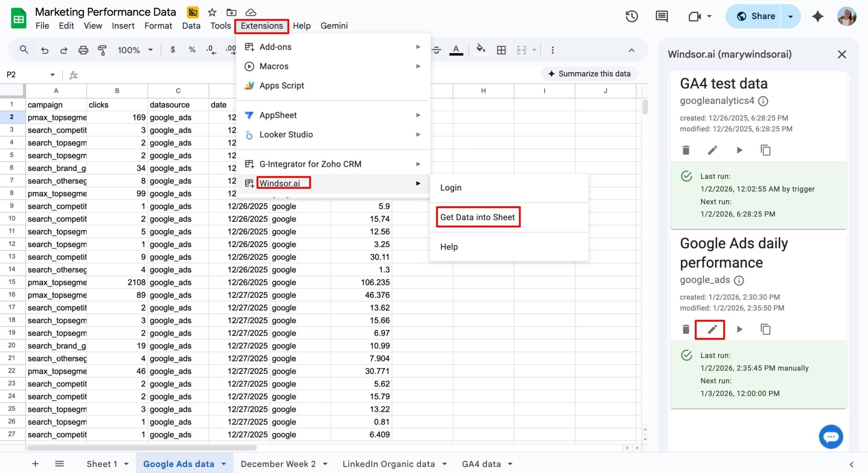Open Sheet 1 tab menu arrow
Screen dimensions: 868x473
[x=126, y=464]
